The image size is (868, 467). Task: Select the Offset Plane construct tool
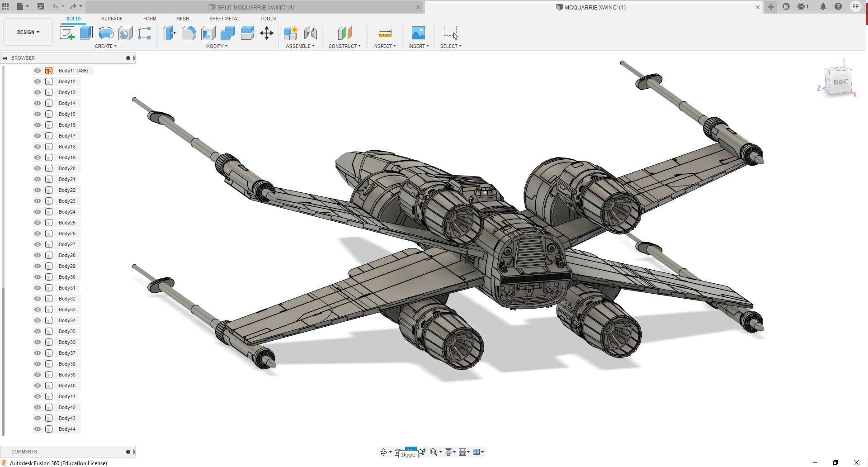coord(344,33)
